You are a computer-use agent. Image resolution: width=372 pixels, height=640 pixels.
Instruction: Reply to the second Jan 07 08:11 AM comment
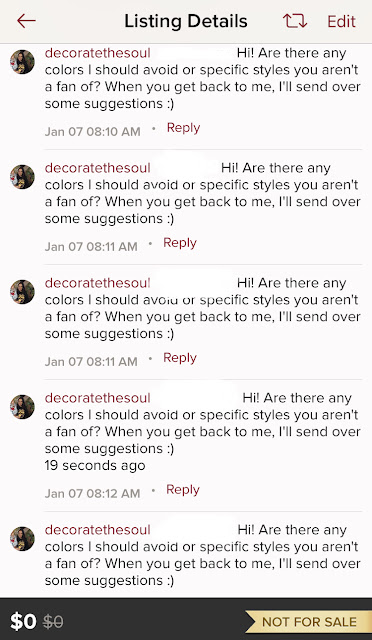coord(180,358)
